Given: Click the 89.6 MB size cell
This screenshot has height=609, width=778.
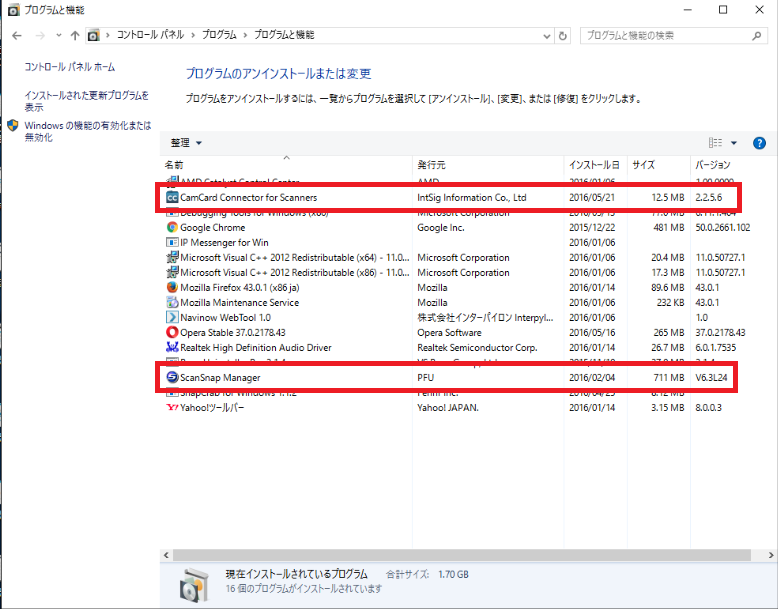Looking at the screenshot, I should point(668,287).
